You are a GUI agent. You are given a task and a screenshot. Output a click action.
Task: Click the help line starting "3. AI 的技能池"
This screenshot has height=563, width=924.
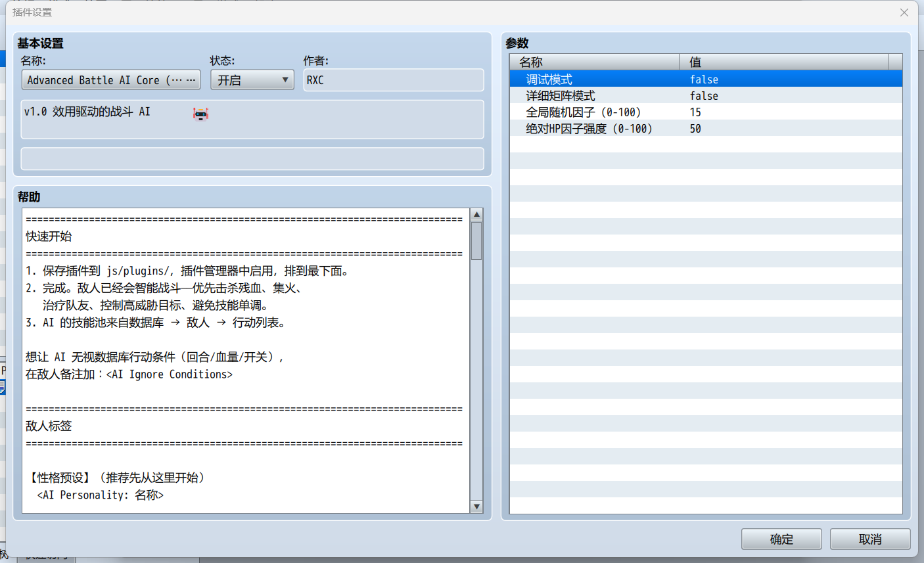click(156, 323)
